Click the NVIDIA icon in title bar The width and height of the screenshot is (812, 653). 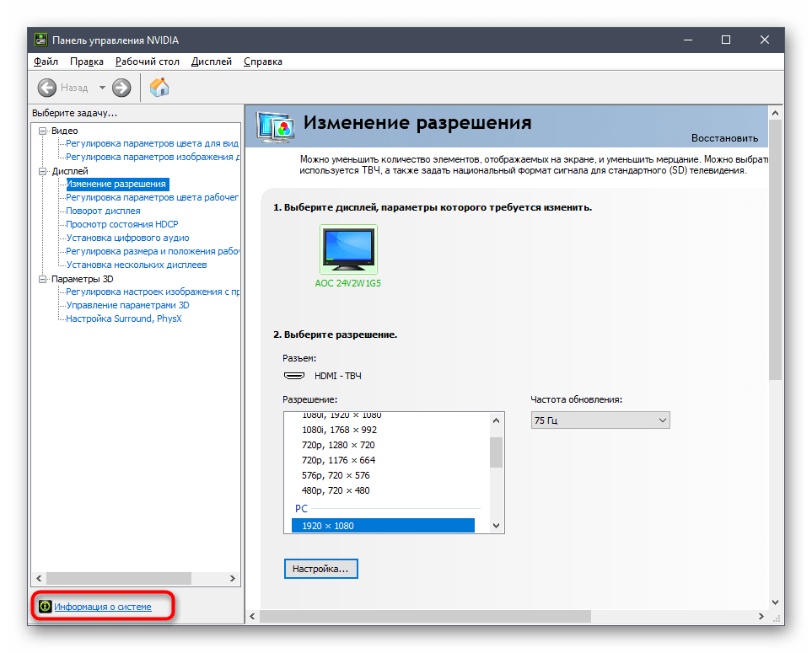pos(40,40)
